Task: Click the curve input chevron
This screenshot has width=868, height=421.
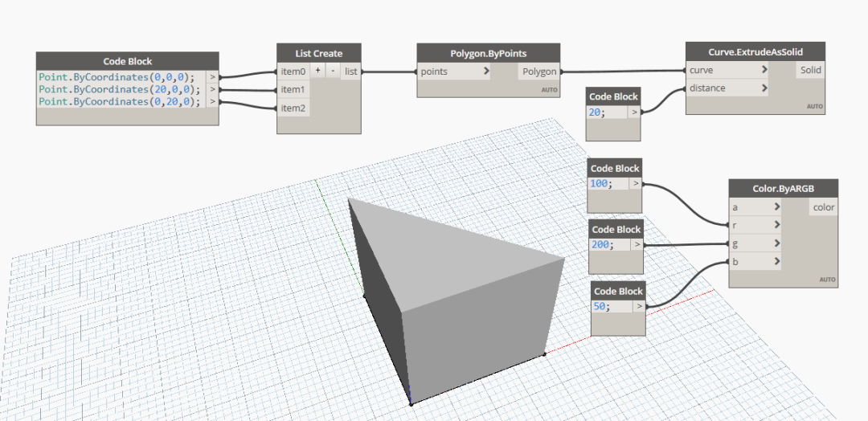Action: tap(764, 70)
